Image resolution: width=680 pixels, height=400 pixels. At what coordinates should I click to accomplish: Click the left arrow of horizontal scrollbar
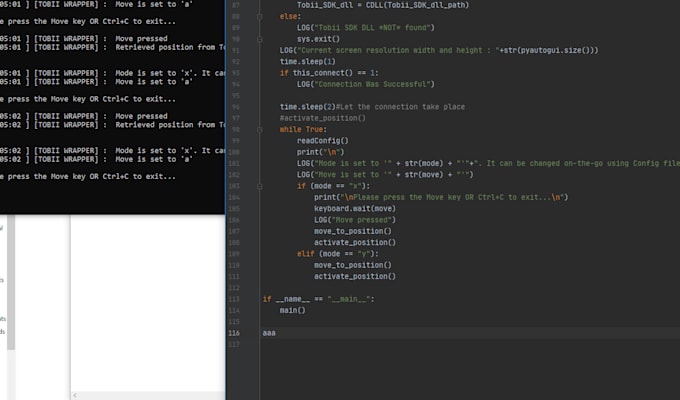[x=75, y=395]
